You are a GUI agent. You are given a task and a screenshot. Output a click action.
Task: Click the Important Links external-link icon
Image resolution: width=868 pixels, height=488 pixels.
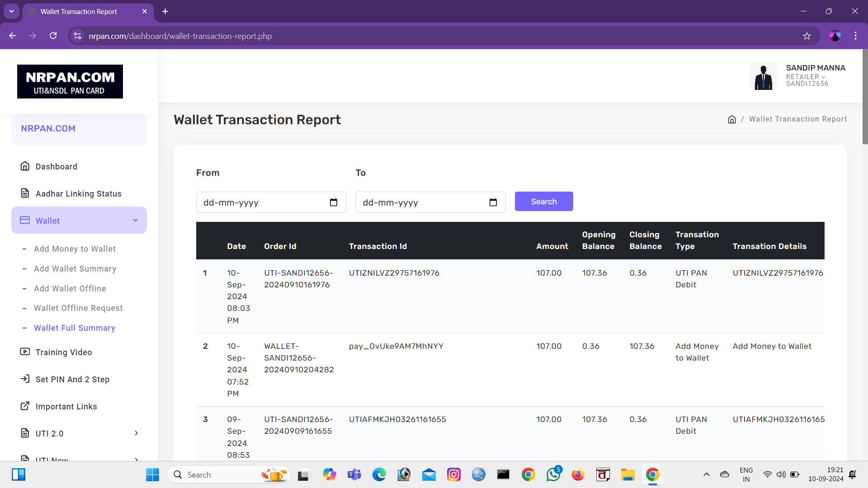pos(25,406)
